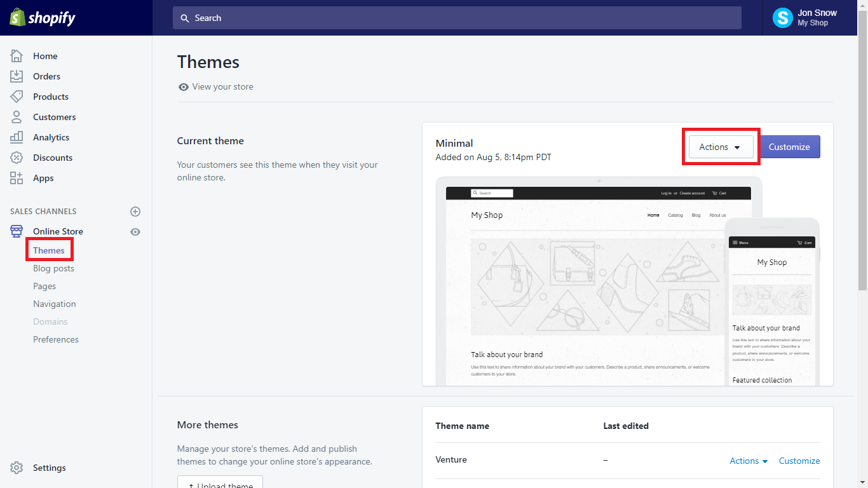Open Discounts page
868x488 pixels.
53,158
